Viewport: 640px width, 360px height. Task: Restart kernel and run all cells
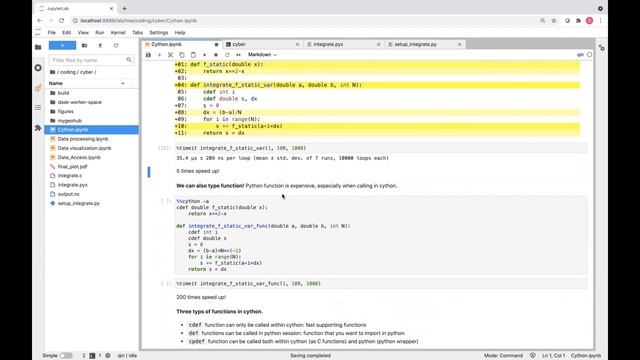[238, 55]
